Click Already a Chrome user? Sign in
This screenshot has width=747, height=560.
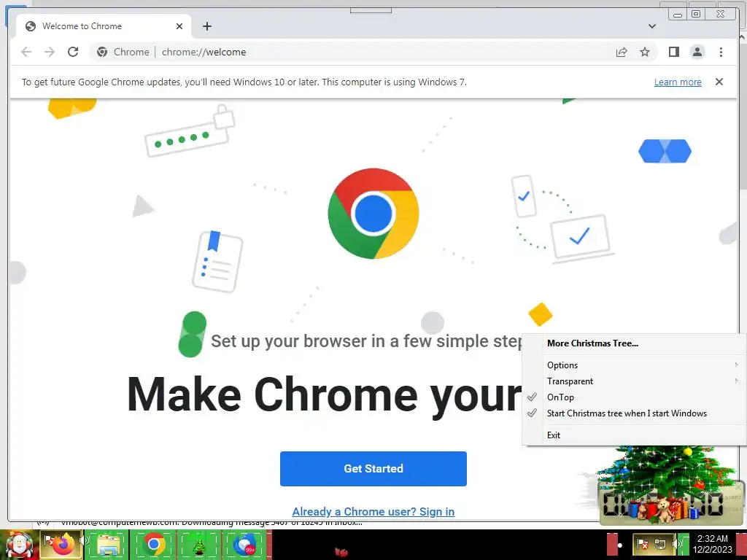[373, 511]
